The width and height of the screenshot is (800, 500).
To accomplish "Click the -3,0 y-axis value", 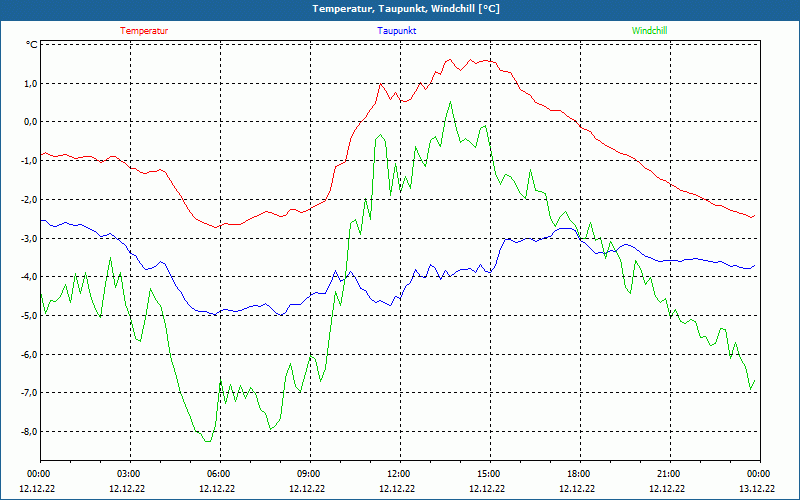I will 29,238.
